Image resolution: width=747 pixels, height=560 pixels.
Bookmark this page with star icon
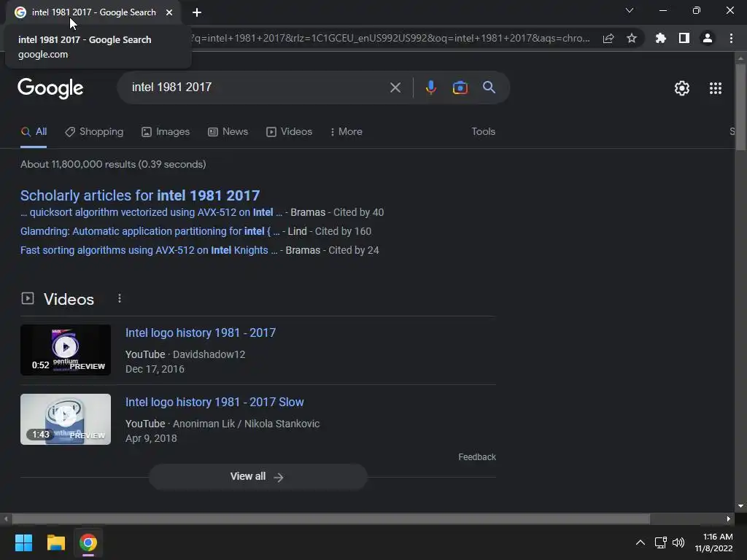[x=632, y=38]
